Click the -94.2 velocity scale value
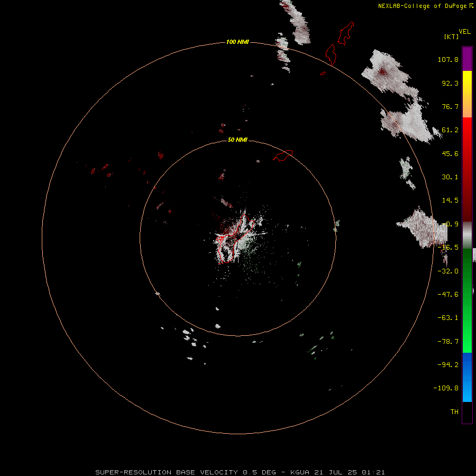This screenshot has height=476, width=476. pyautogui.click(x=448, y=364)
